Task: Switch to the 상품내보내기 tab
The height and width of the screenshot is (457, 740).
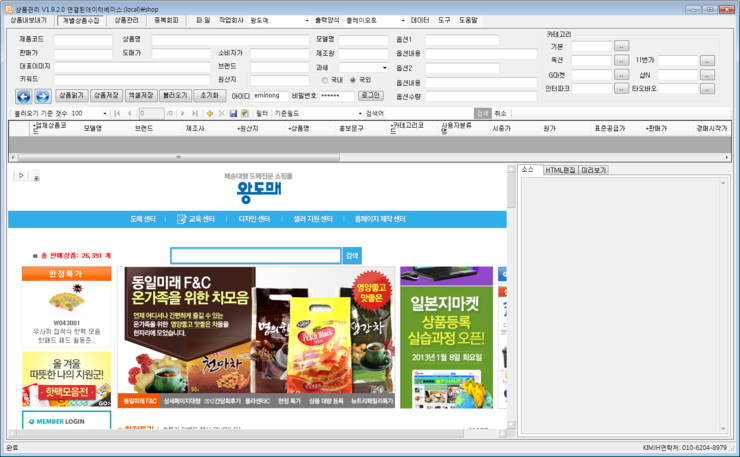Action: pyautogui.click(x=29, y=20)
